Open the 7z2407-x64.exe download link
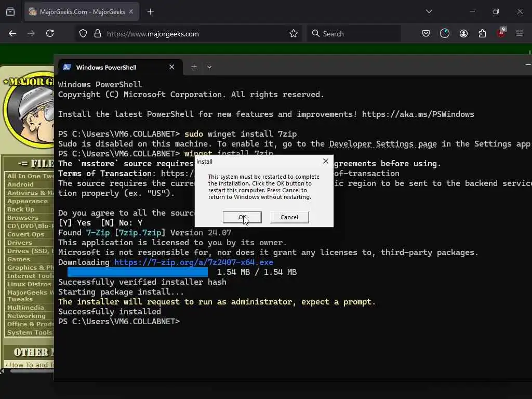This screenshot has width=532, height=399. pyautogui.click(x=194, y=262)
